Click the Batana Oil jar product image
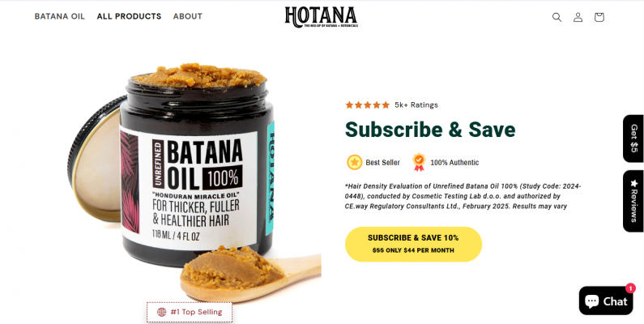This screenshot has height=324, width=644. 195,181
